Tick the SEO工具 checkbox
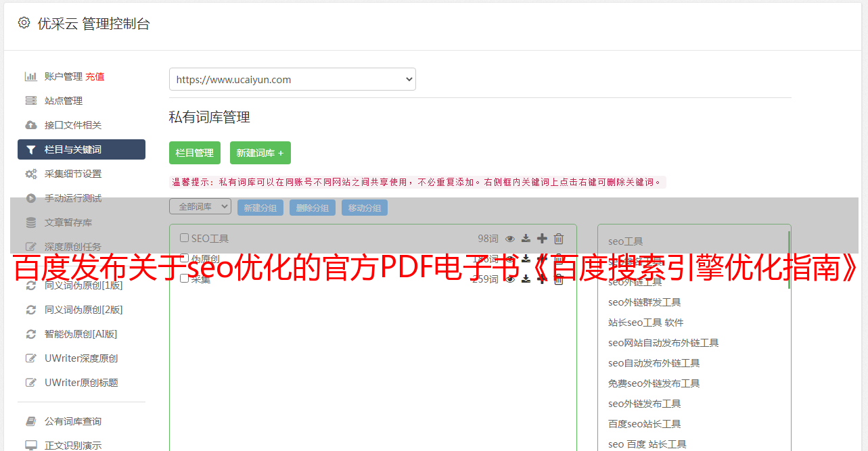868x451 pixels. 184,238
